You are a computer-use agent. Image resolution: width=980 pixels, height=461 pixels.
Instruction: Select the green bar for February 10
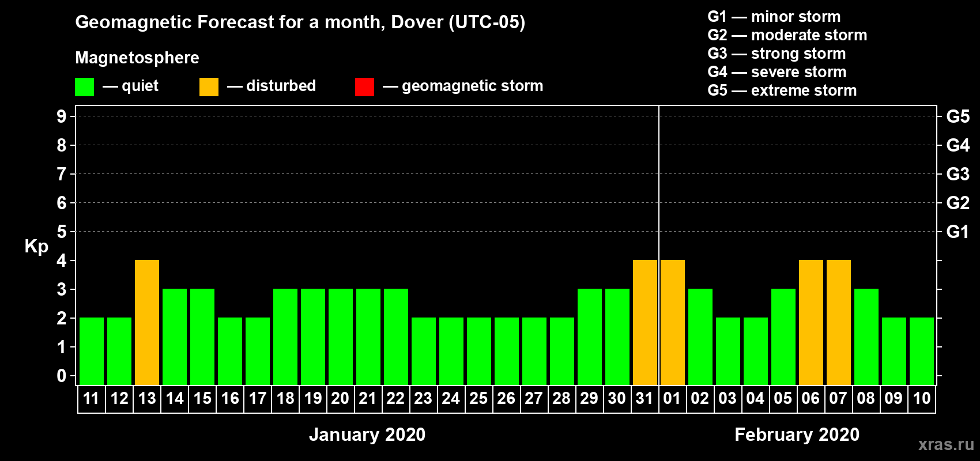[x=922, y=352]
